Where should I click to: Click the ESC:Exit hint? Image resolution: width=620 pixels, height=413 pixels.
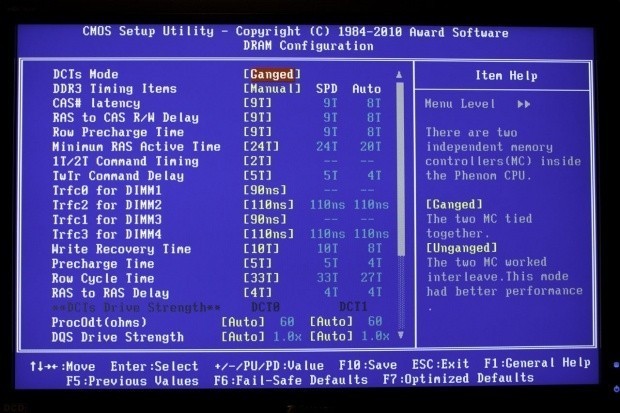click(440, 364)
